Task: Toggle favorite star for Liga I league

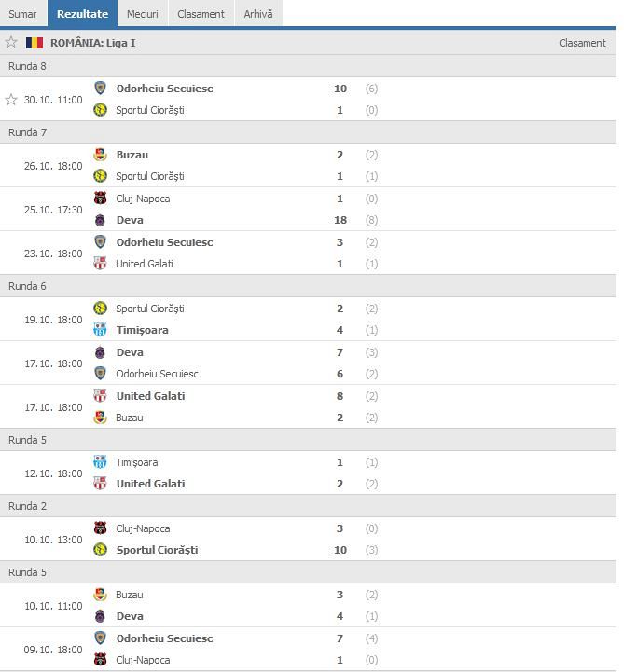Action: point(11,42)
